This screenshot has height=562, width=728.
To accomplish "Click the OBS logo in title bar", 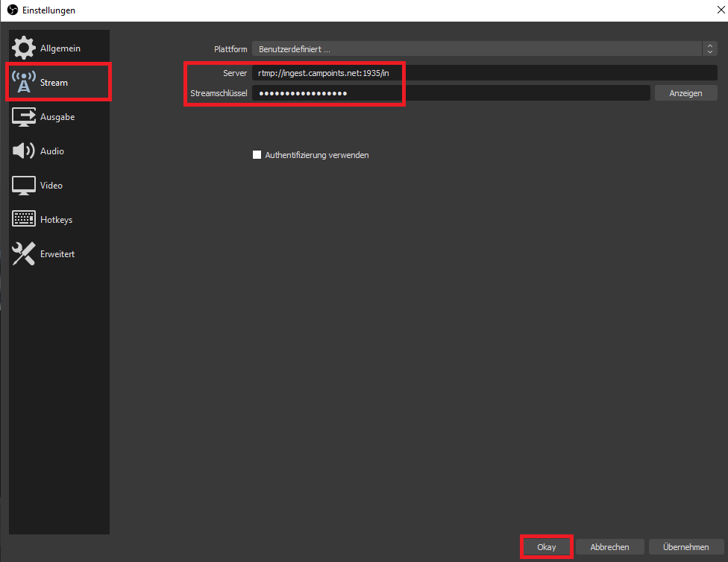I will click(13, 10).
